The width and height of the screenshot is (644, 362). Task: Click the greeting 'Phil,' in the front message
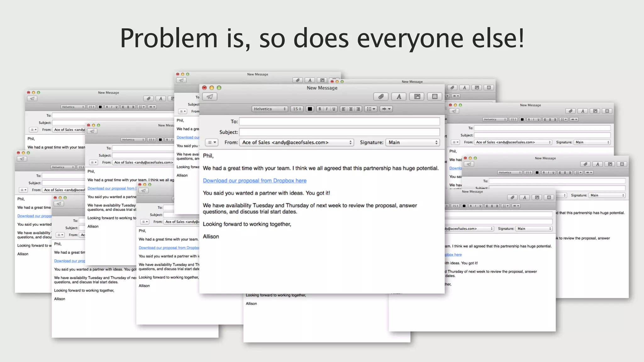click(x=208, y=156)
